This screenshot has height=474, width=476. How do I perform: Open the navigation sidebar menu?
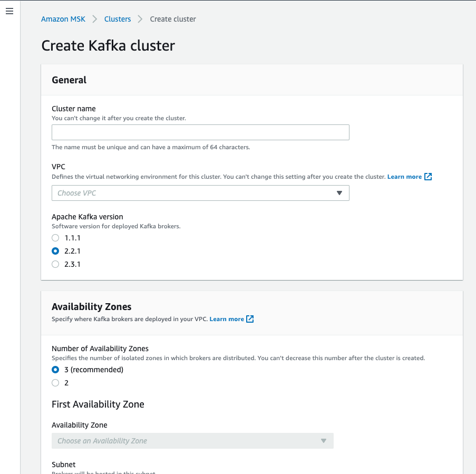pyautogui.click(x=9, y=11)
